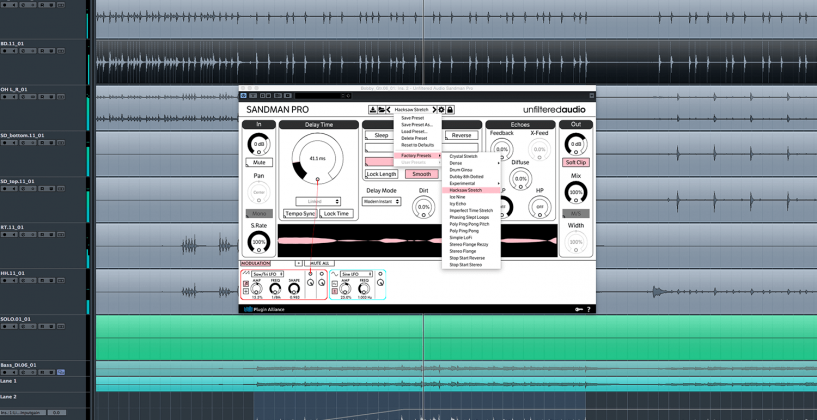This screenshot has width=817, height=420.
Task: Toggle Lock Time
Action: pos(336,214)
